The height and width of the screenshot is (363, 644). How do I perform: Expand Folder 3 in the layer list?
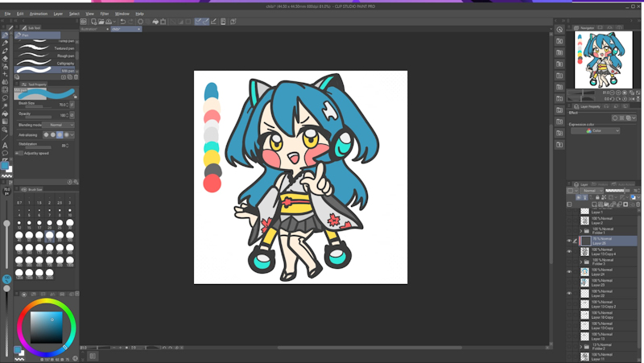[581, 262]
